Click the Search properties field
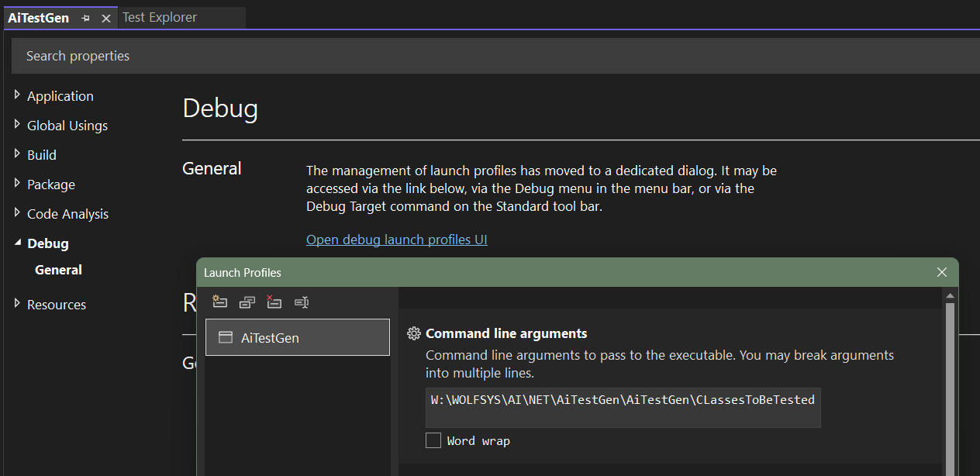 pyautogui.click(x=465, y=56)
